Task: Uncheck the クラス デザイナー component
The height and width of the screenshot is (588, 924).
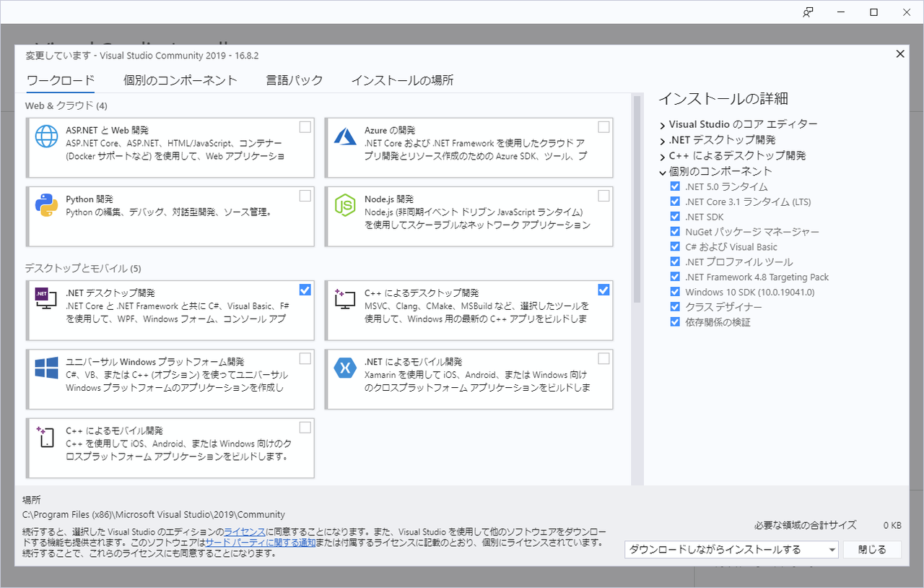Action: pos(675,307)
